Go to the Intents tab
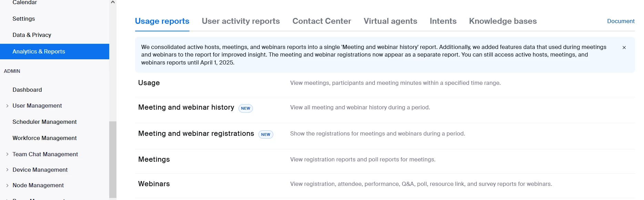This screenshot has width=644, height=200. pyautogui.click(x=443, y=21)
